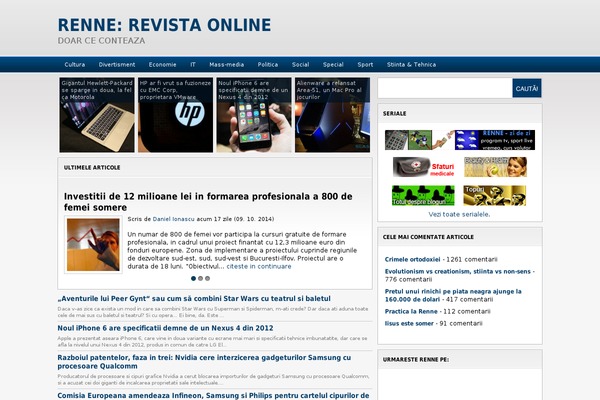Screen dimensions: 600x400
Task: Click Vezi toate serialele link
Action: point(459,214)
